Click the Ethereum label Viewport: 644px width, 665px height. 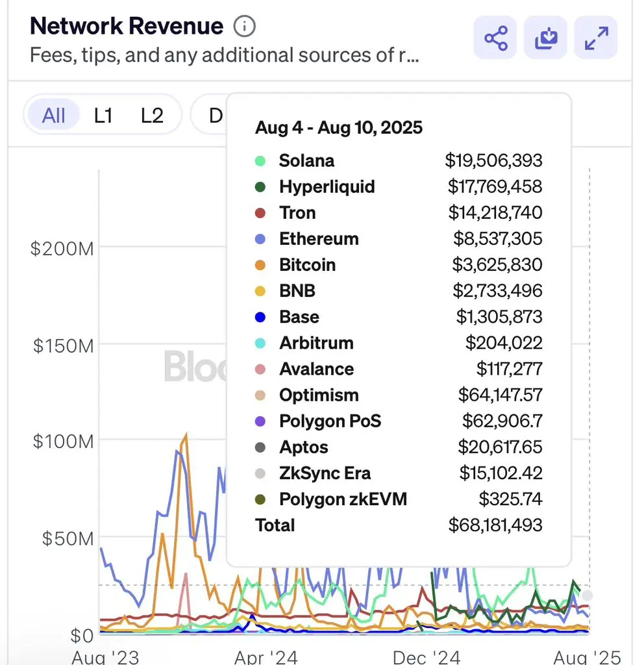319,239
